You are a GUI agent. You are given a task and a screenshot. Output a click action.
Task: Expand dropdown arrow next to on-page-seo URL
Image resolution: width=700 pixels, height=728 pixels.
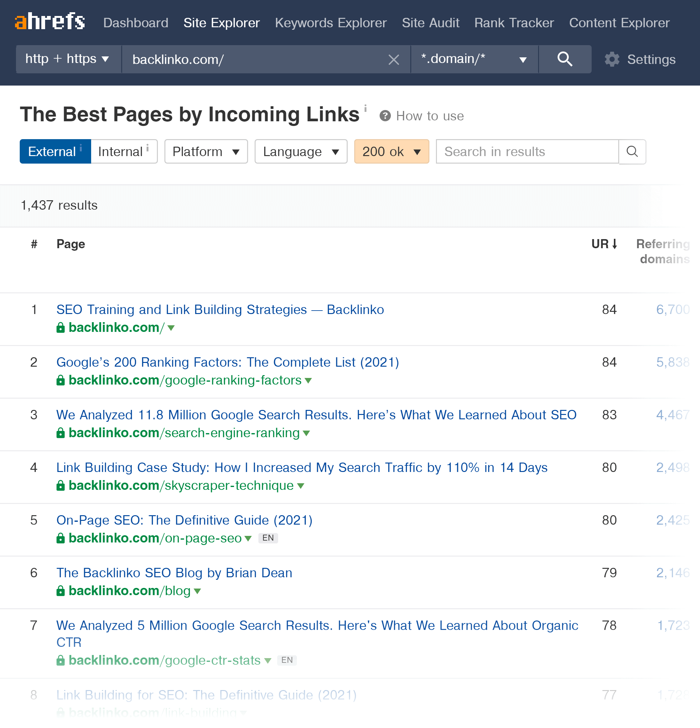[x=248, y=539]
